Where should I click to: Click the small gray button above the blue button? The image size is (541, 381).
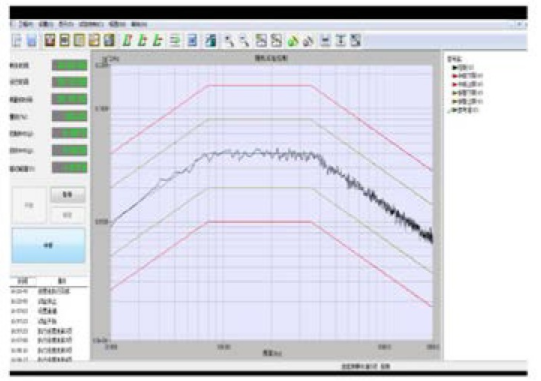pyautogui.click(x=68, y=195)
